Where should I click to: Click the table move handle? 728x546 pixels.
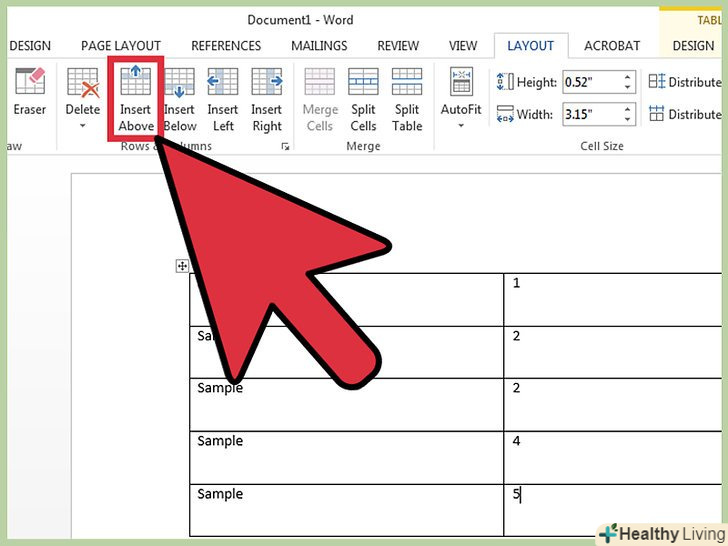click(182, 266)
